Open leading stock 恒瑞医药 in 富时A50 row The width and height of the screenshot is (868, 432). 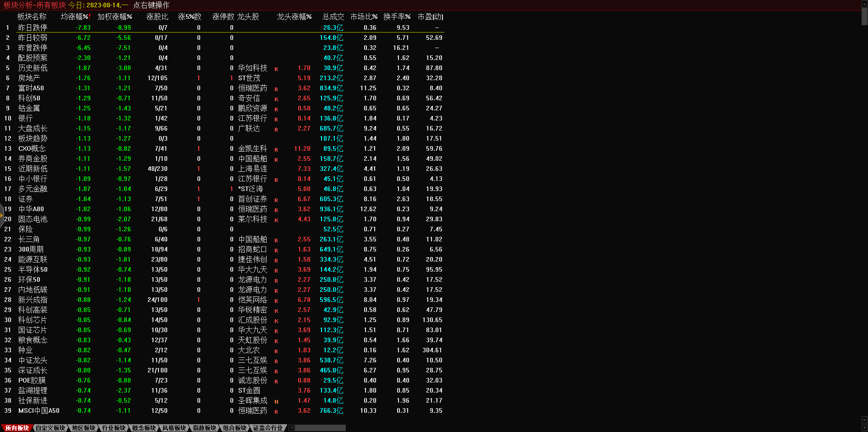(252, 88)
